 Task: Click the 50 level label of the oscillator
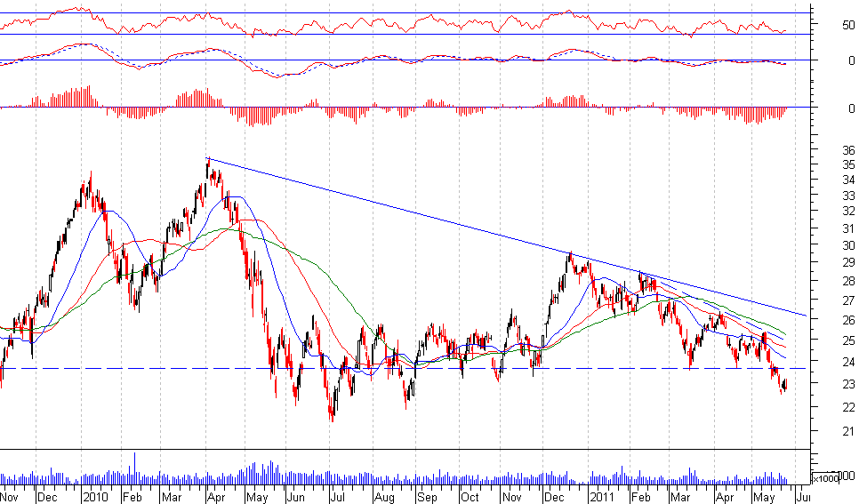click(848, 25)
